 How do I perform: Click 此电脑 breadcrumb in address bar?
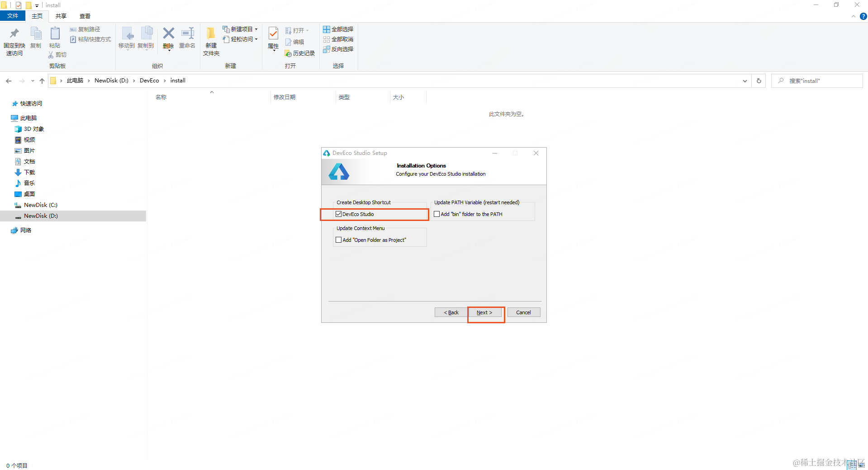tap(75, 81)
